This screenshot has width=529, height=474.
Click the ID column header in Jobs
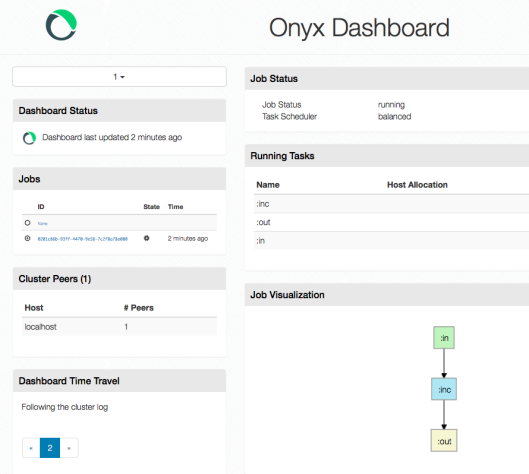(41, 206)
